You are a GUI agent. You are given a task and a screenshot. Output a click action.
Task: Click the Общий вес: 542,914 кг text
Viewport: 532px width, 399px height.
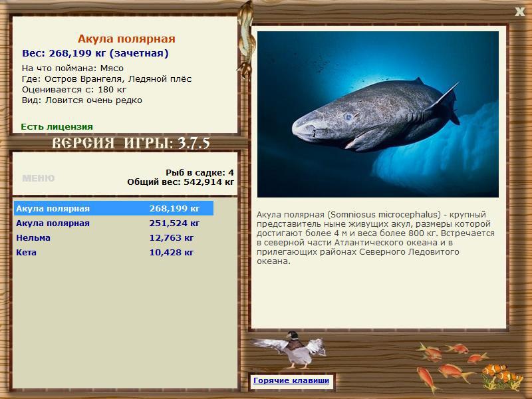(x=180, y=182)
